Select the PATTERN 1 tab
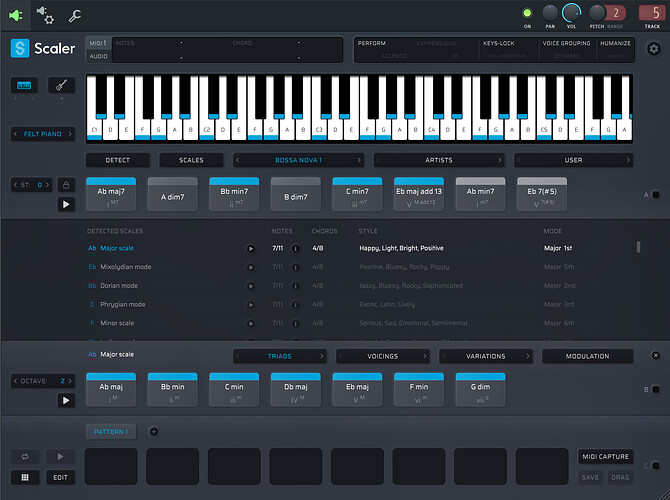The image size is (670, 500). (x=111, y=432)
